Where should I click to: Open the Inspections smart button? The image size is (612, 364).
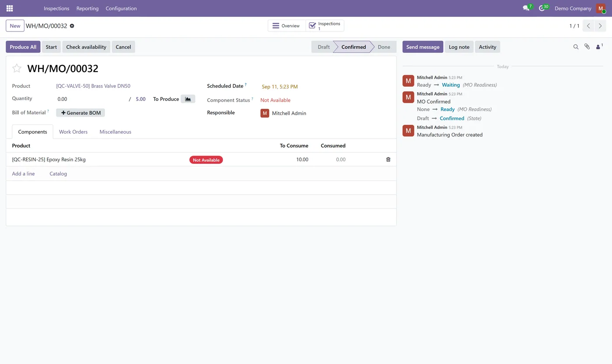coord(325,26)
